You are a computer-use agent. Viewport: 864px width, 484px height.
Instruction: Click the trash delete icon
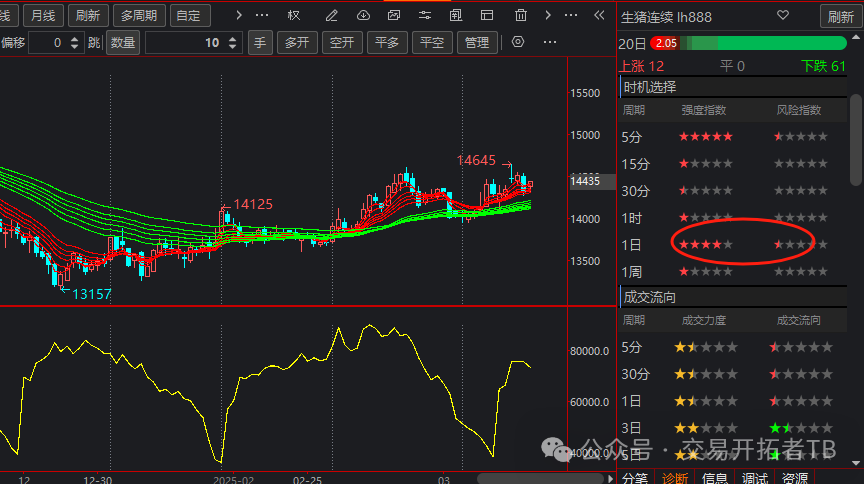(521, 15)
